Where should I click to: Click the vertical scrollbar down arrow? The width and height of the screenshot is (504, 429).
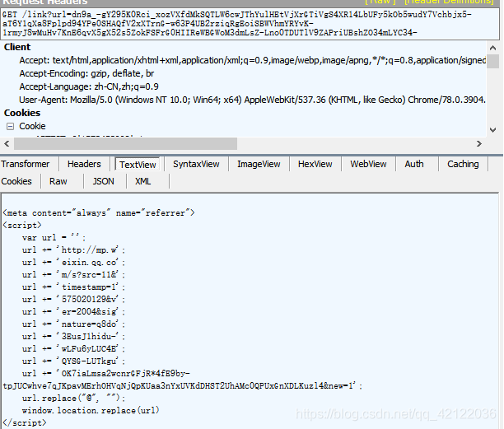pos(492,130)
